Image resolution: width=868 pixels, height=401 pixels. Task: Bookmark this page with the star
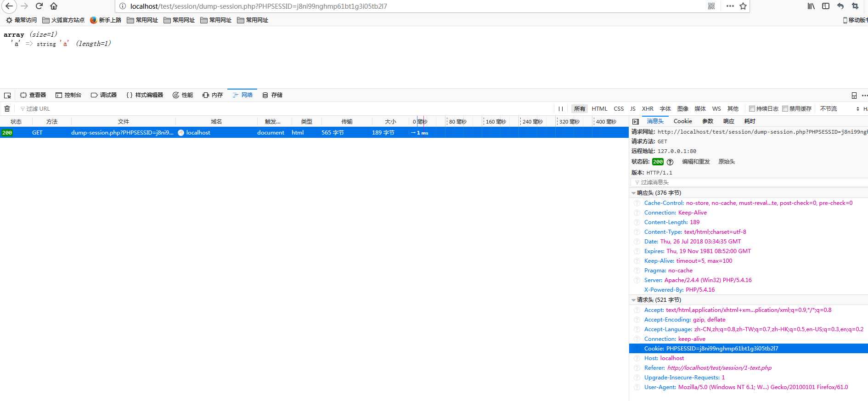click(743, 6)
